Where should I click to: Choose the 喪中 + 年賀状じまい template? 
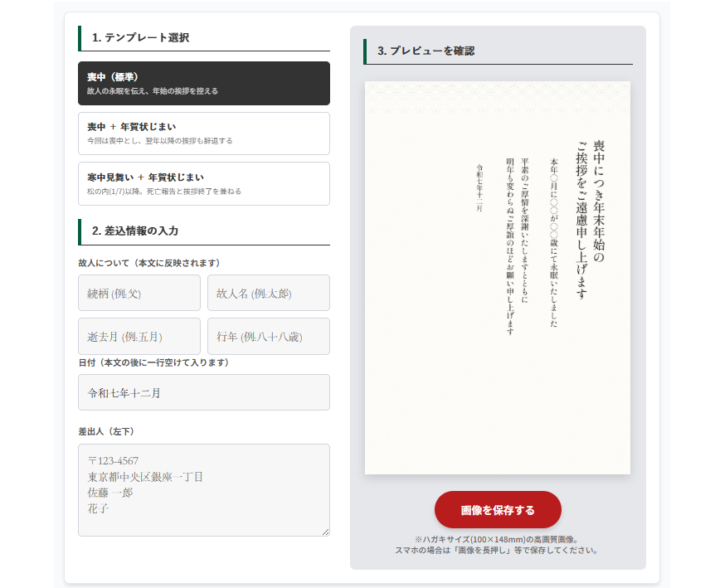tap(203, 134)
